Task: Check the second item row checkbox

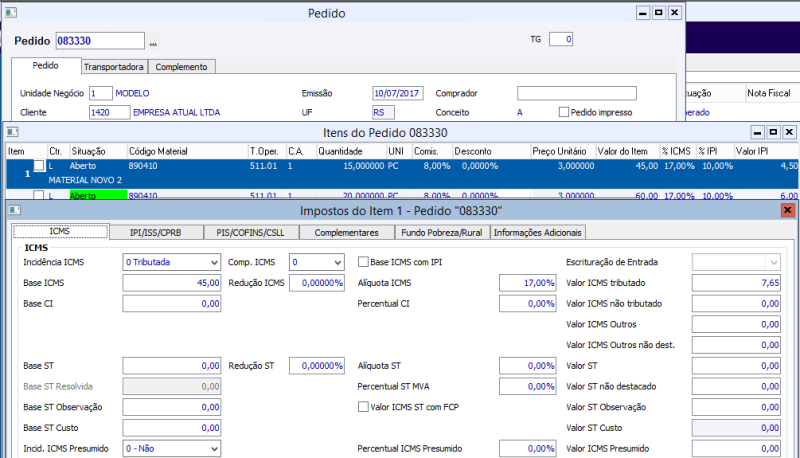Action: [x=39, y=195]
